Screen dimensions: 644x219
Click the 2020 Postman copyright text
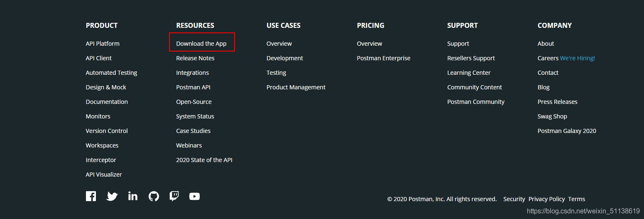pos(442,199)
